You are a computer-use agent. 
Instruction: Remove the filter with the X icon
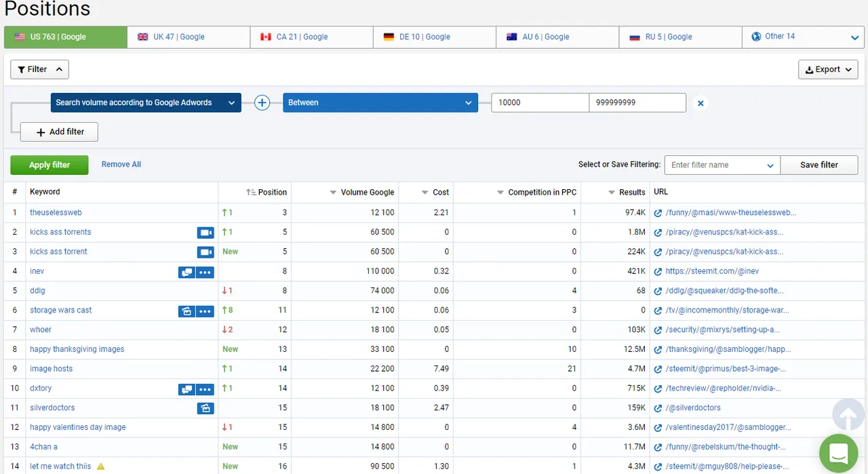(701, 103)
